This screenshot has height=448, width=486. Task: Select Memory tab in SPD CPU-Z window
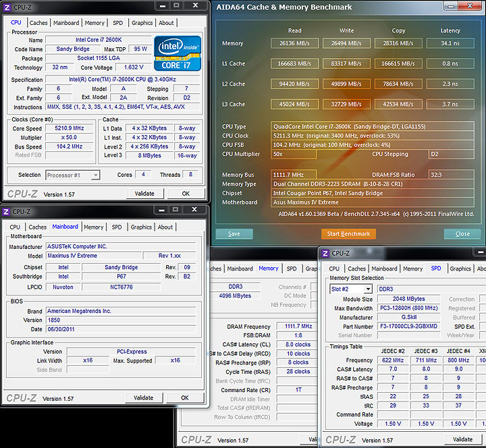(x=413, y=269)
